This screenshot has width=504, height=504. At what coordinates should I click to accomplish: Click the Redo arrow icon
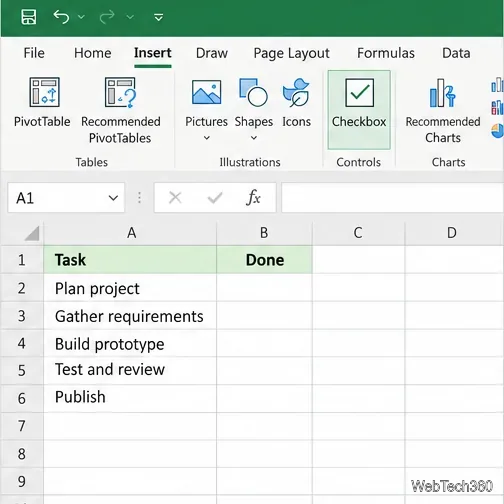[x=107, y=17]
